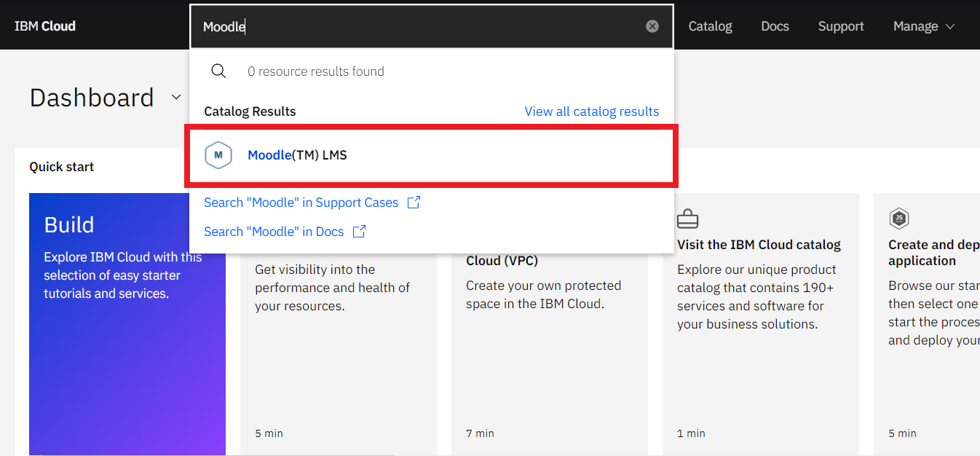Click the 0 resource results found text
Screen dimensions: 980x456
(x=316, y=71)
